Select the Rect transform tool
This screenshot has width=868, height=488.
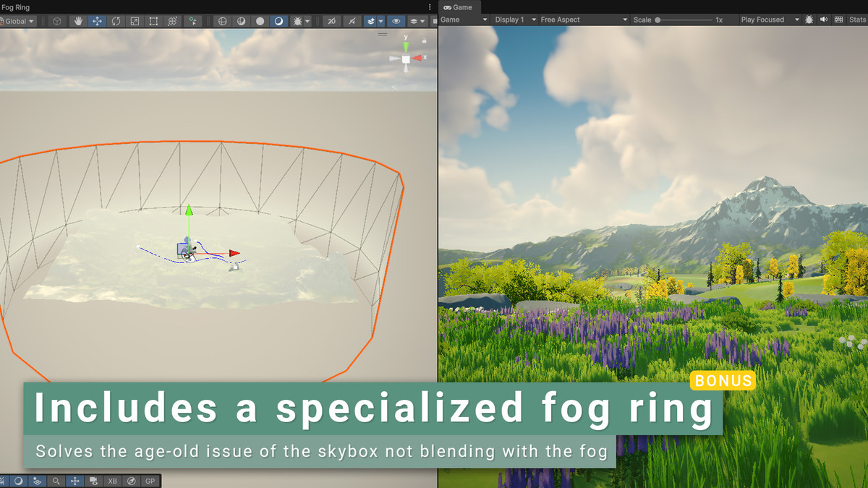pos(153,21)
